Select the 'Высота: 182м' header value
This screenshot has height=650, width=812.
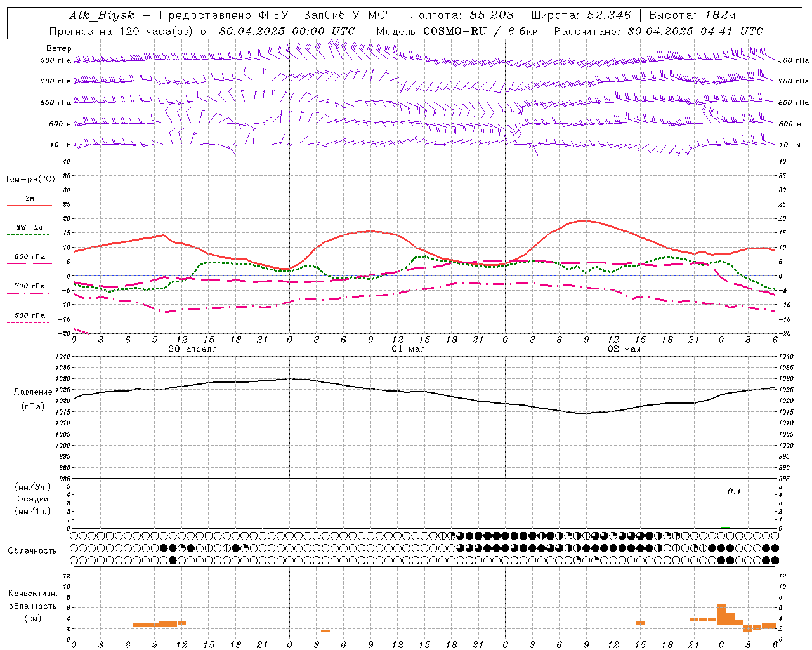coord(692,15)
